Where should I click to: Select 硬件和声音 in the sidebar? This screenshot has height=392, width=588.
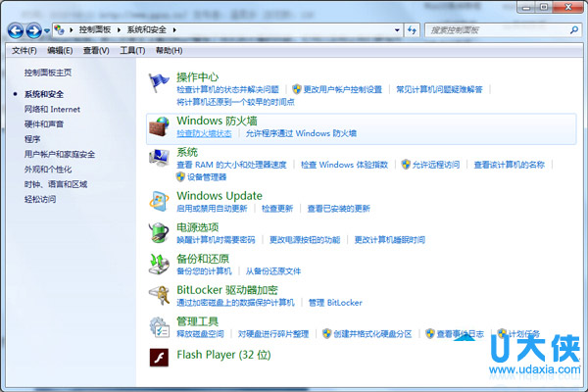[44, 124]
